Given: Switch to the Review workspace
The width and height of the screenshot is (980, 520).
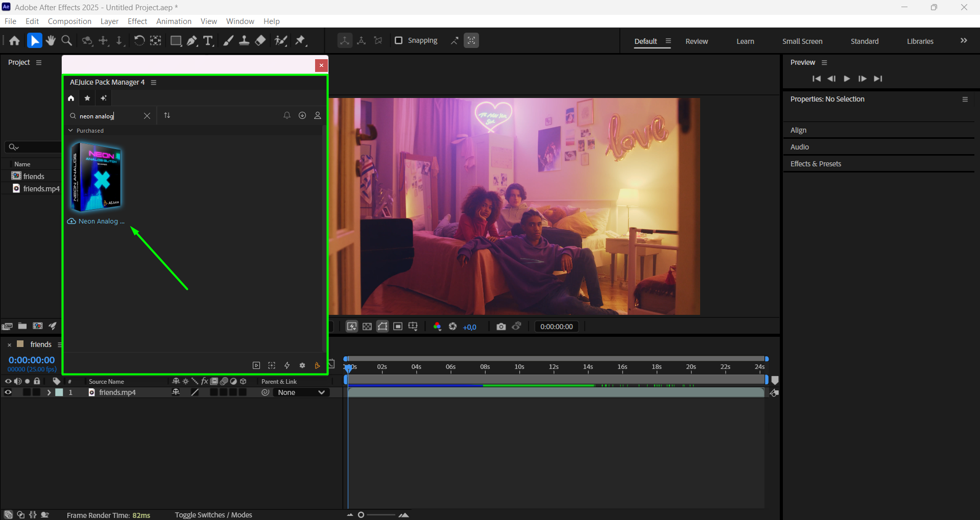Looking at the screenshot, I should tap(697, 41).
